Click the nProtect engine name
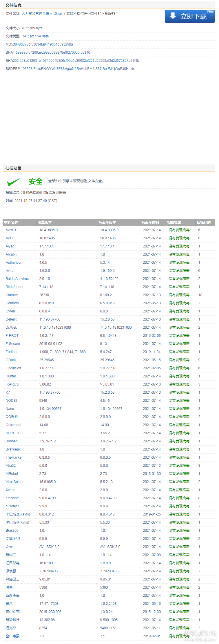This screenshot has height=644, width=219. point(12,506)
